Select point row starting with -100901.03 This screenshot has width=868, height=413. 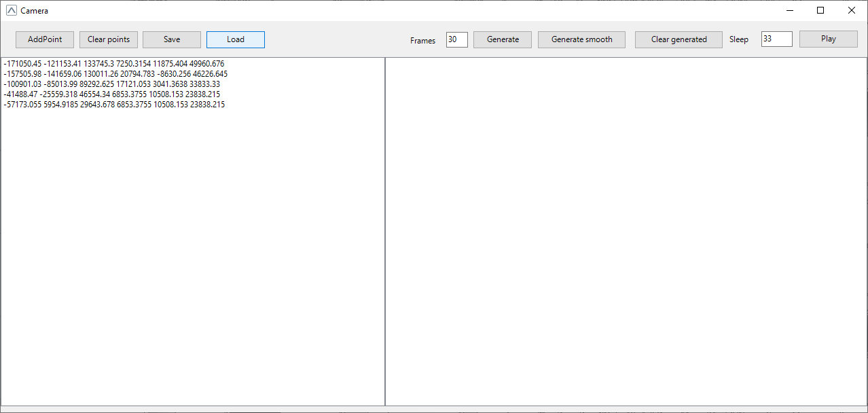pyautogui.click(x=111, y=84)
